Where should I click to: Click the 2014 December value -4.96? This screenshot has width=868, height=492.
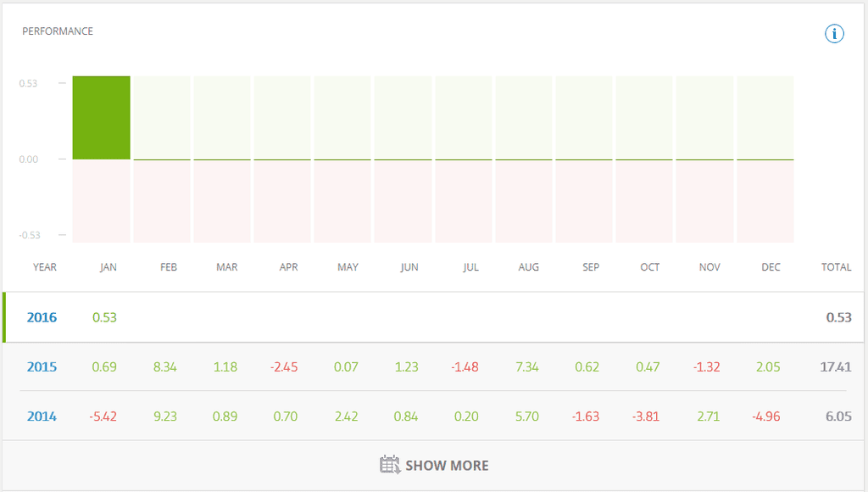point(766,417)
